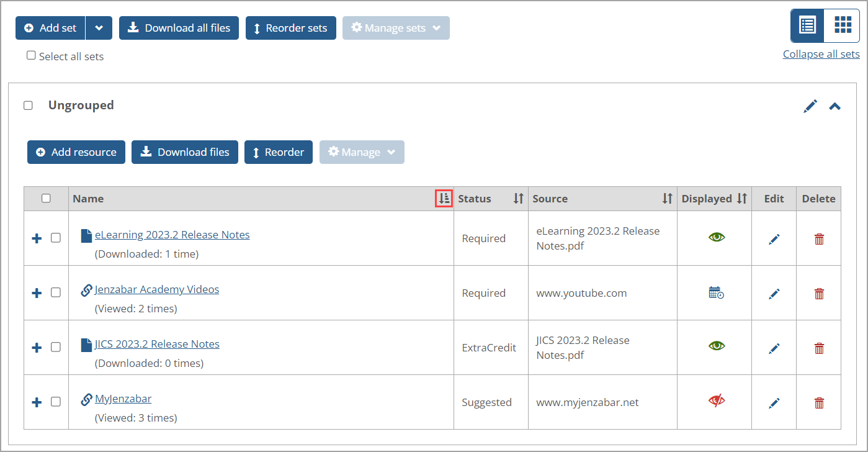Edit the Jenzabar Academy Videos resource
Screen dimensions: 868x452
point(774,293)
